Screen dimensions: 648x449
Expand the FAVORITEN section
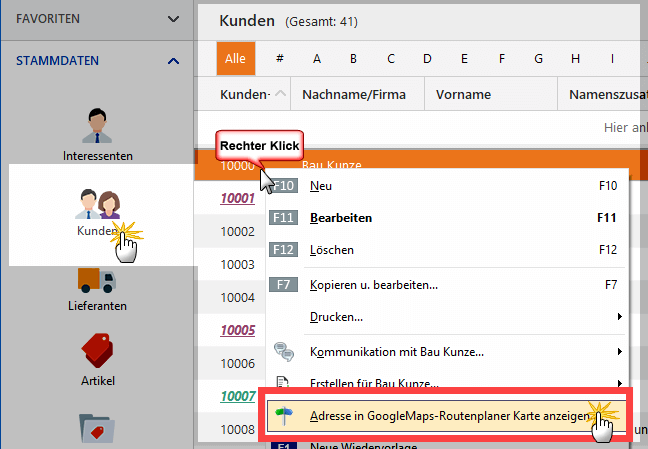pyautogui.click(x=173, y=18)
